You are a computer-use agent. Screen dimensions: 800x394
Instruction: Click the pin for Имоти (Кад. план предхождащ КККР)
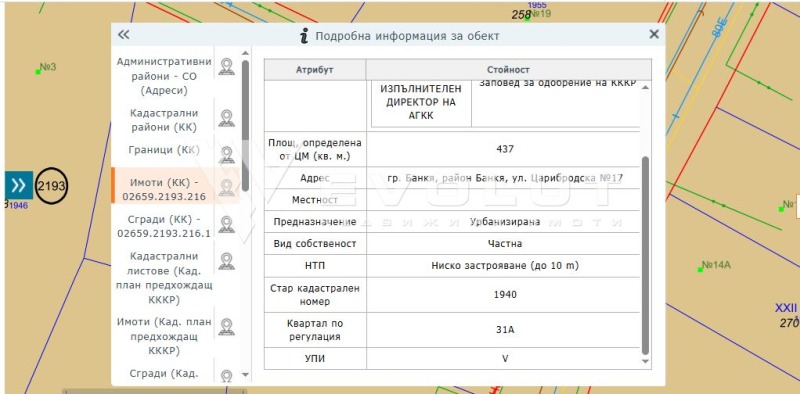click(227, 327)
